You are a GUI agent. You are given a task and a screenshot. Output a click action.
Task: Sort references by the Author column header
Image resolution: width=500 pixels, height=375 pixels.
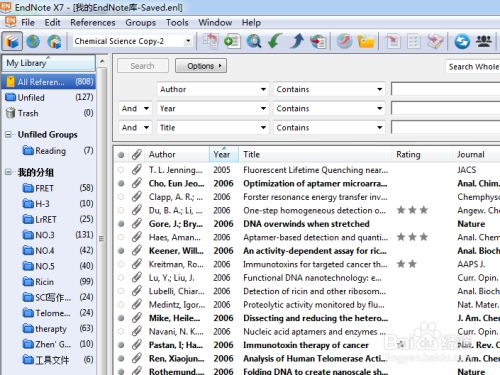click(177, 154)
